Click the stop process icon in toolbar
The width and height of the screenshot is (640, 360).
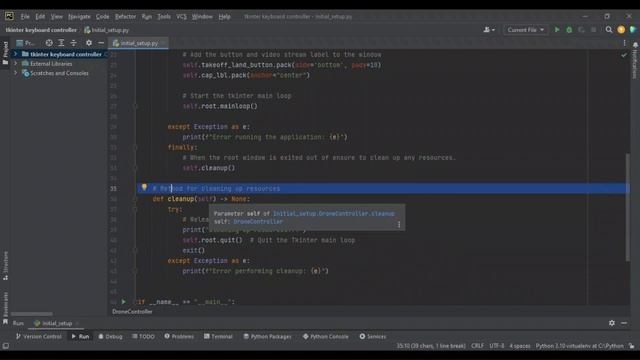point(593,30)
